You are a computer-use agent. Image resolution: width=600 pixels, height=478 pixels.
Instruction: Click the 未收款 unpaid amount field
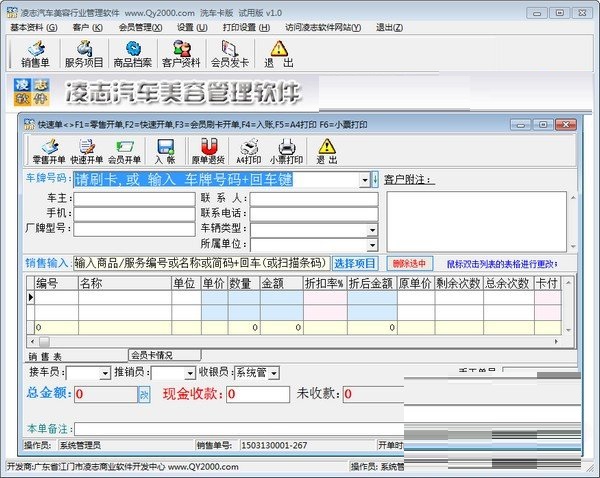(x=373, y=394)
